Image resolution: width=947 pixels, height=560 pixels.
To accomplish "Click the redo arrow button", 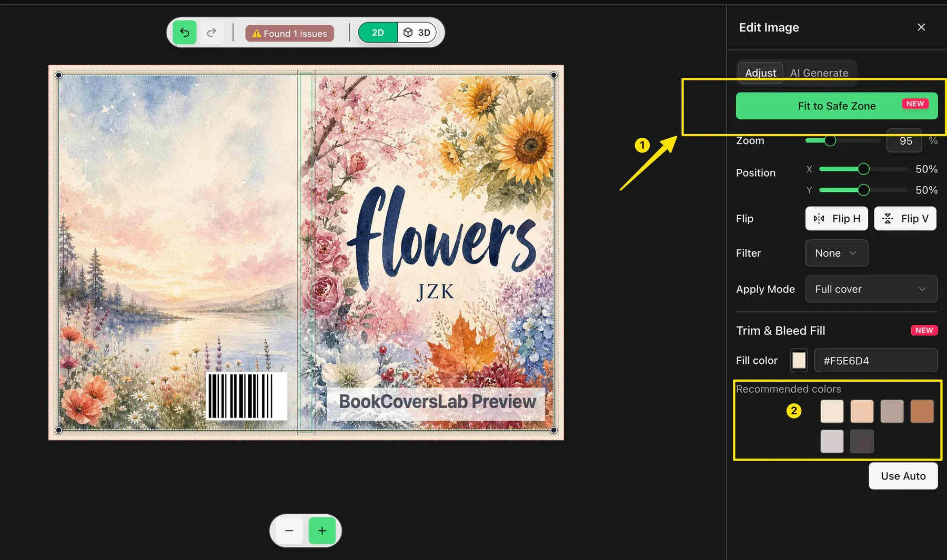I will point(211,33).
